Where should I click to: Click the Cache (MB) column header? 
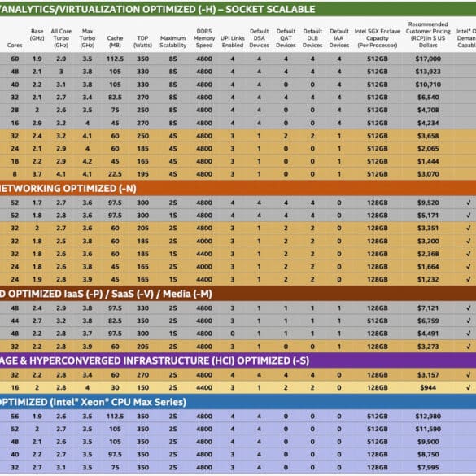(115, 41)
